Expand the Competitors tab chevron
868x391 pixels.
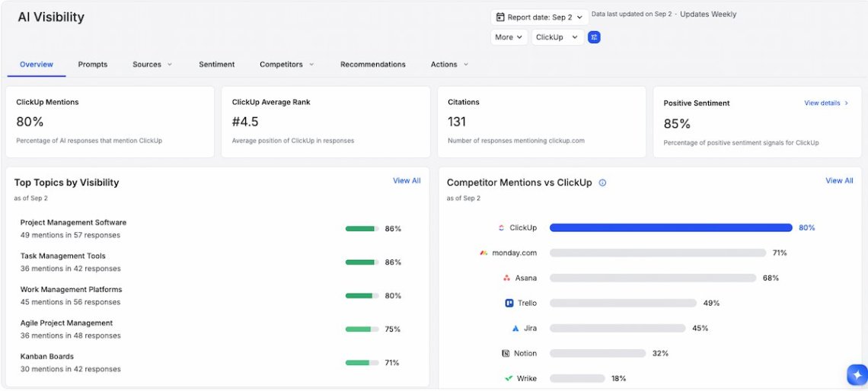click(311, 64)
